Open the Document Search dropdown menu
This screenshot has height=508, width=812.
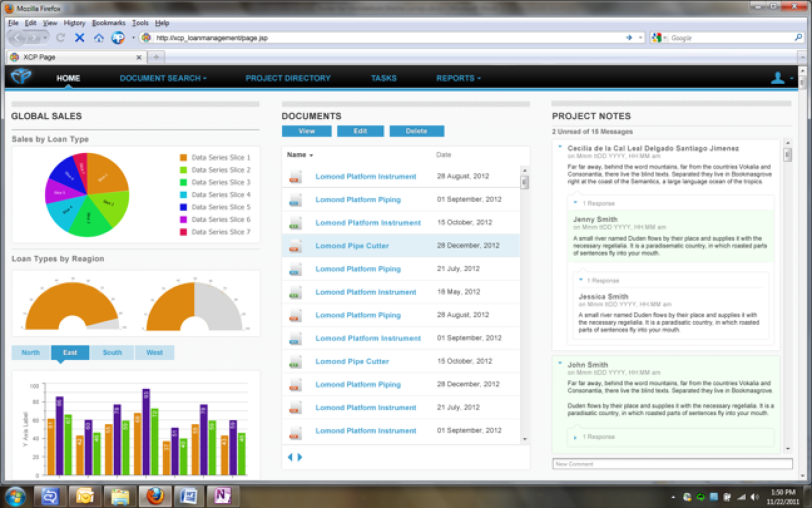[x=163, y=78]
